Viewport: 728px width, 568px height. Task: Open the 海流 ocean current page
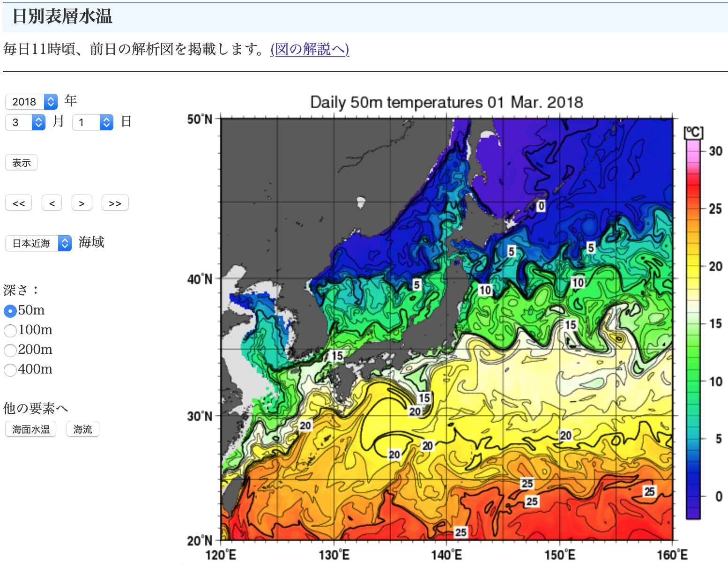pos(83,429)
